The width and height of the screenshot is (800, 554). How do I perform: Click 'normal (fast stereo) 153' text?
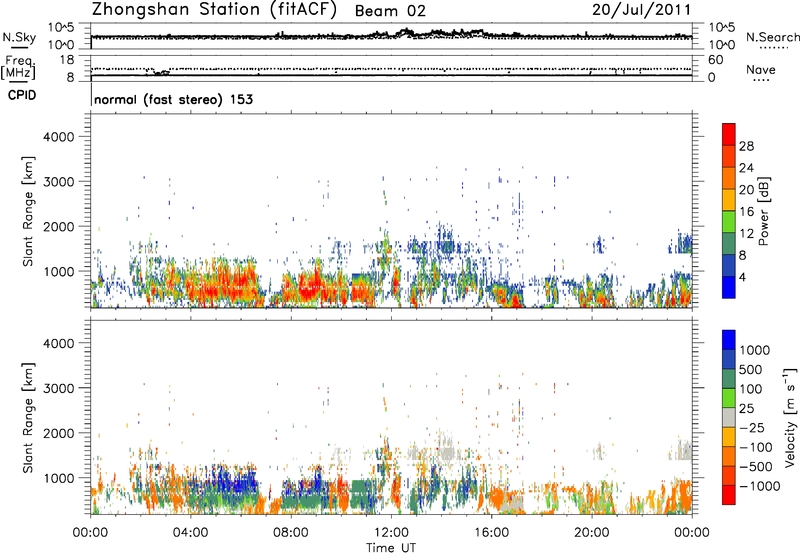pyautogui.click(x=173, y=99)
